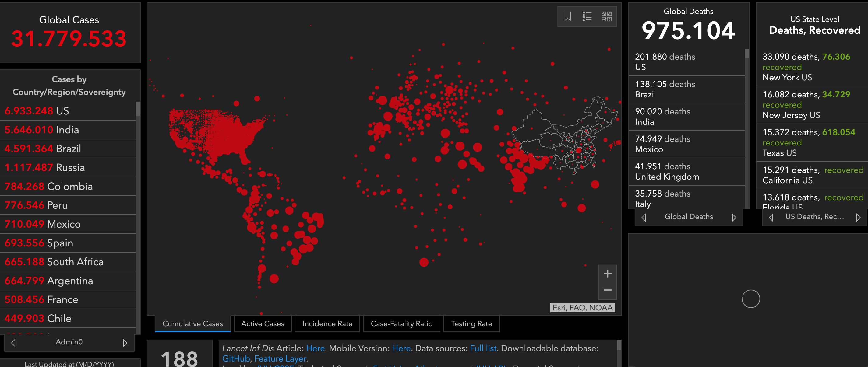
Task: Click right arrow beside Admin0
Action: pos(125,342)
